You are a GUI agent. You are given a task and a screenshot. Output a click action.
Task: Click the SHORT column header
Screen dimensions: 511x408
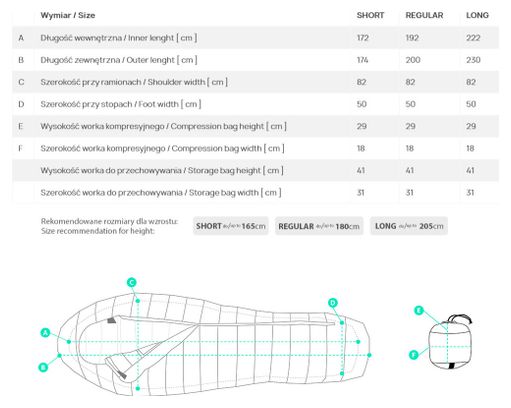(370, 15)
